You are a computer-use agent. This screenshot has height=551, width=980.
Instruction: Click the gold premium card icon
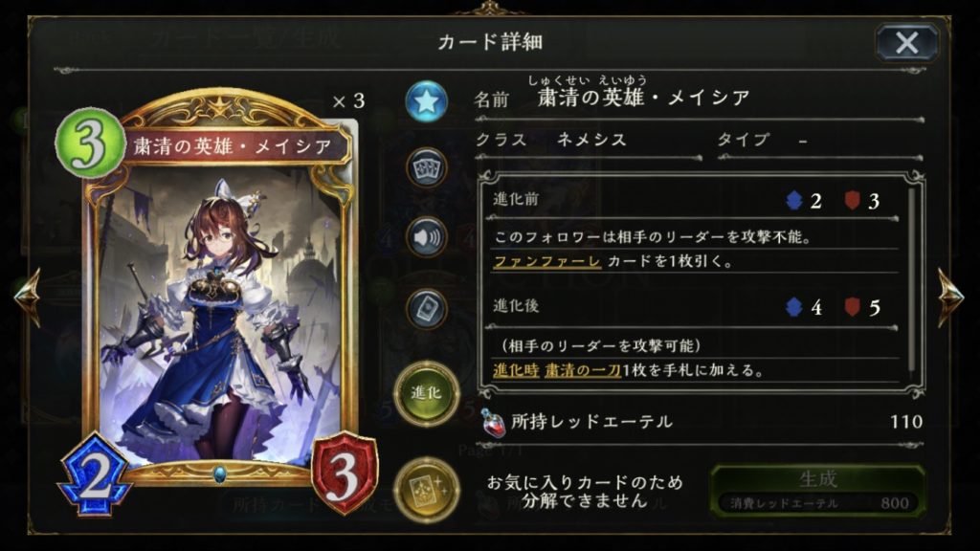[x=427, y=491]
